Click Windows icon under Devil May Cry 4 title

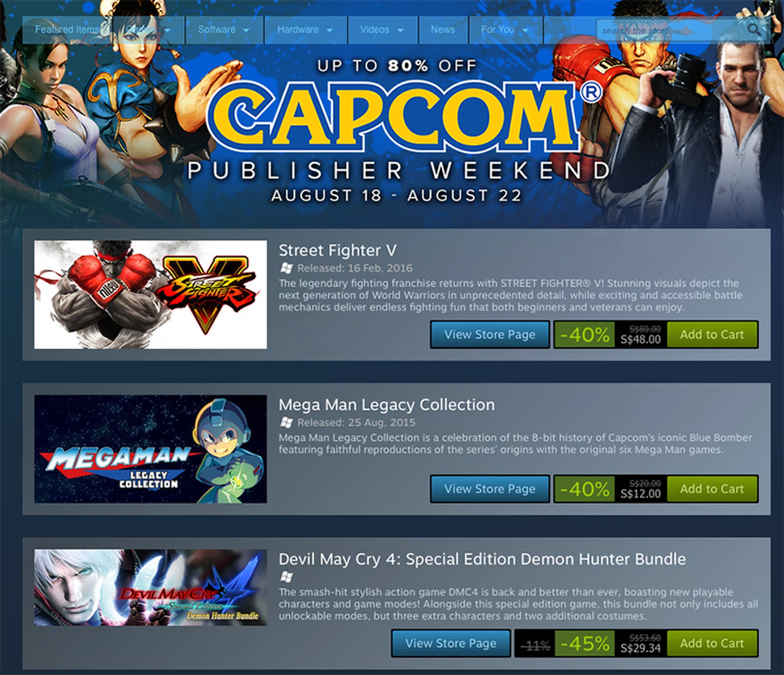tap(286, 577)
